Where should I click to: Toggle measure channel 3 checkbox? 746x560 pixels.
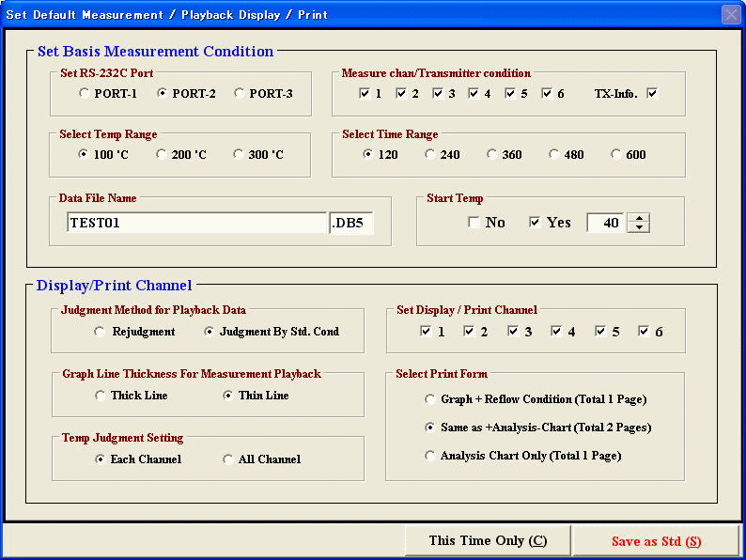[438, 93]
